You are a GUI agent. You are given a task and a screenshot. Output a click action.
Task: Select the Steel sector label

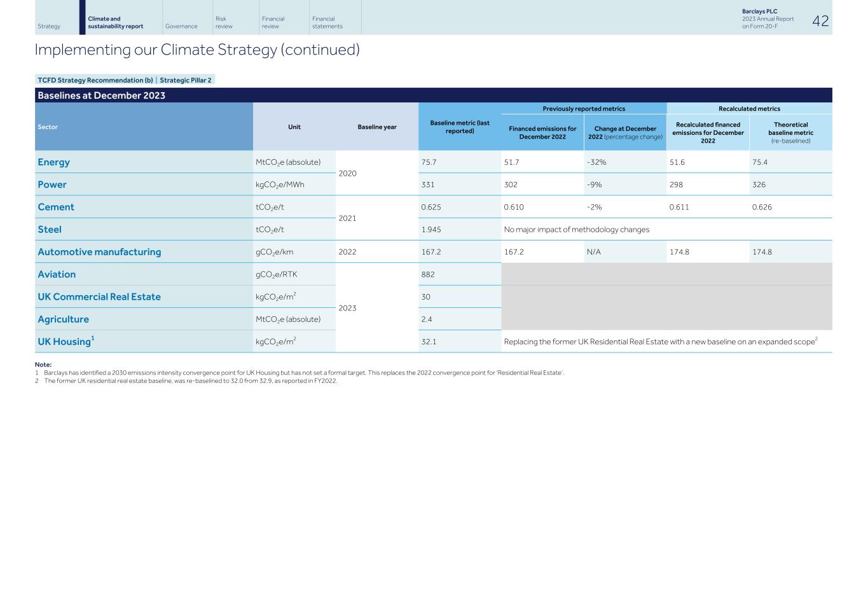click(x=49, y=229)
